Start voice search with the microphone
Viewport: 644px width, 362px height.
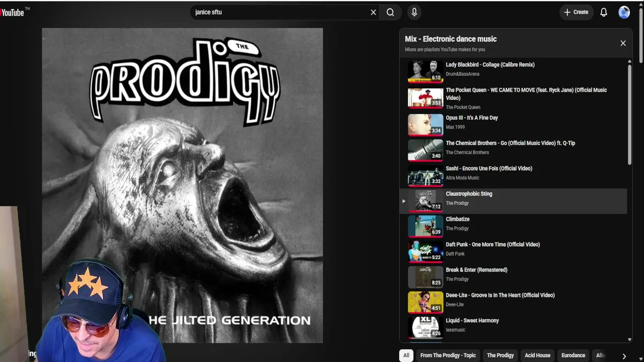click(x=414, y=12)
